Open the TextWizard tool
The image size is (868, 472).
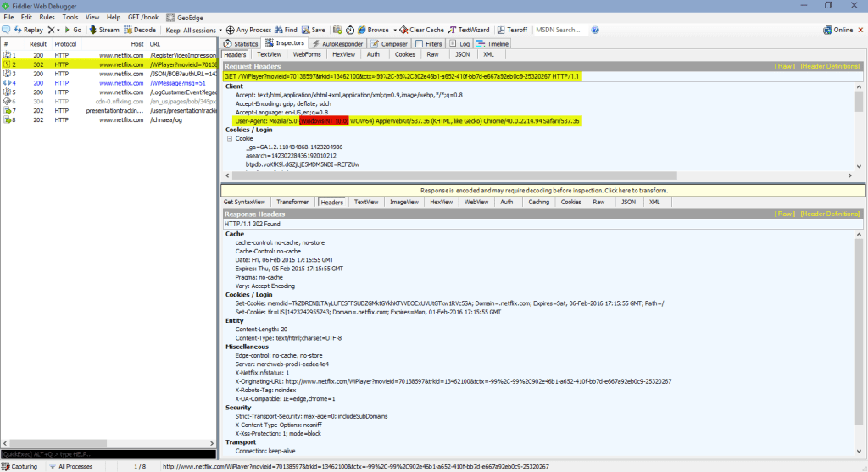(469, 30)
